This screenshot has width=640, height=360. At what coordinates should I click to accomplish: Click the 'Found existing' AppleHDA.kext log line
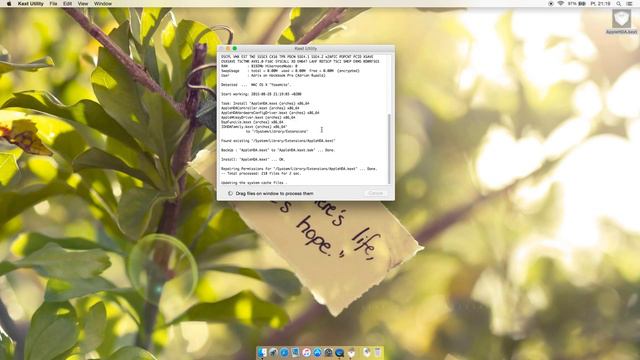(278, 141)
